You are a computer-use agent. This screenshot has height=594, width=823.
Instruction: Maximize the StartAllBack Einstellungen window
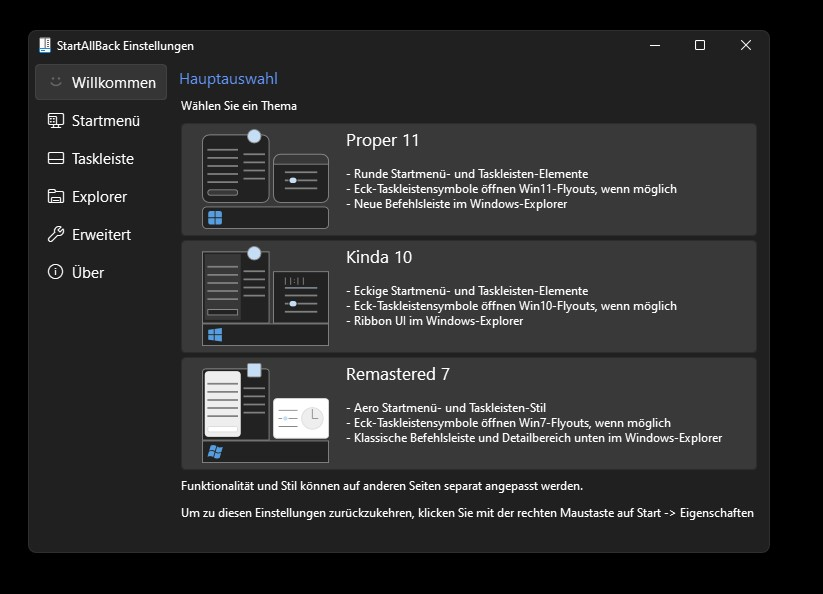(700, 46)
